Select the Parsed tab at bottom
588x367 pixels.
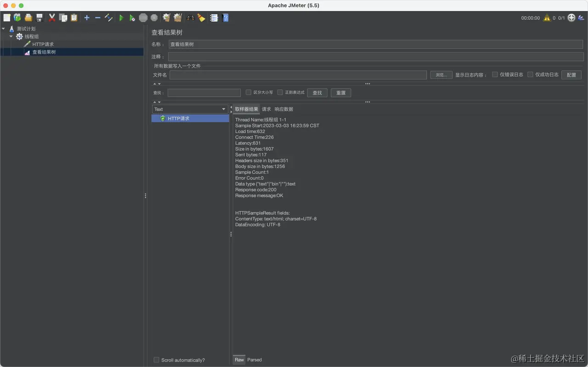[x=254, y=360]
